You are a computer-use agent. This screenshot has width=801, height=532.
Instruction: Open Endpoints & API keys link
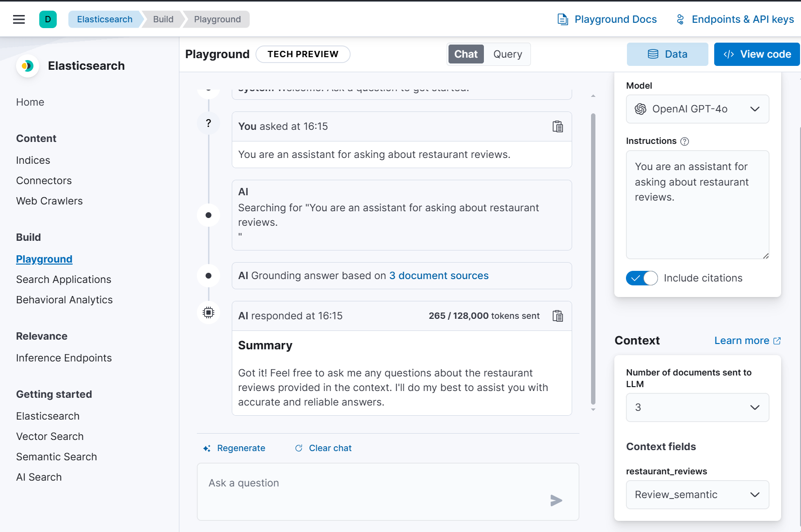point(735,19)
